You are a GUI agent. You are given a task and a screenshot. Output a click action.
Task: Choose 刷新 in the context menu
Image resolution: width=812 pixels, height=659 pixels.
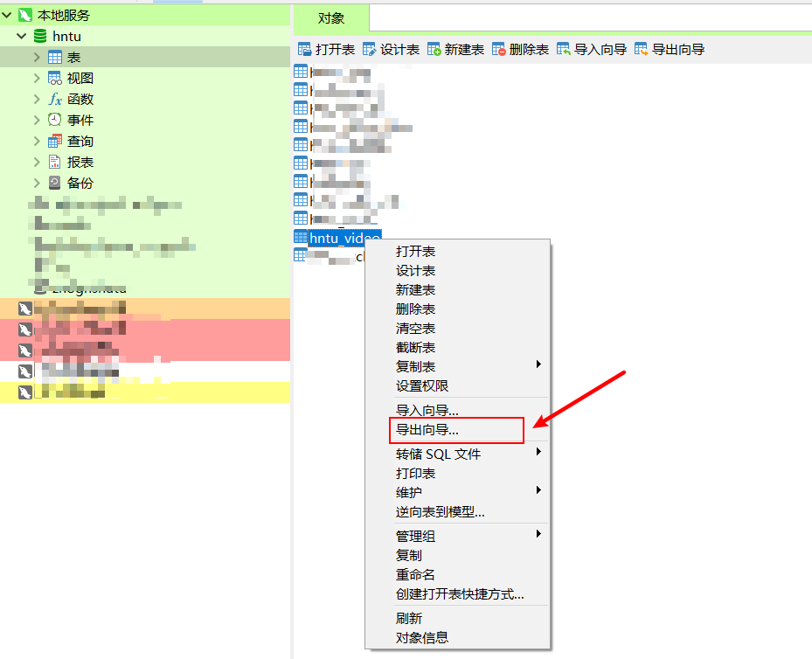point(407,617)
